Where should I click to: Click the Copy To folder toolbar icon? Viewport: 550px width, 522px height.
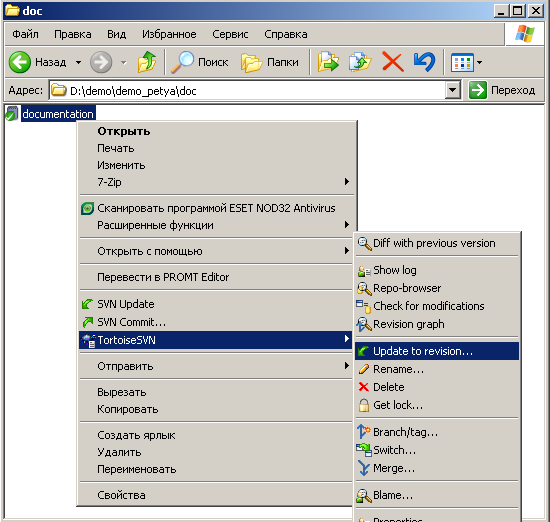[x=360, y=62]
